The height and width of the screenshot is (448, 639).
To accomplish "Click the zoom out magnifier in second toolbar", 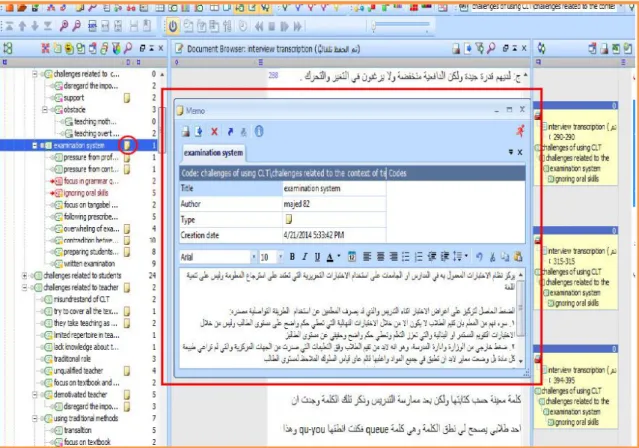I will [76, 26].
